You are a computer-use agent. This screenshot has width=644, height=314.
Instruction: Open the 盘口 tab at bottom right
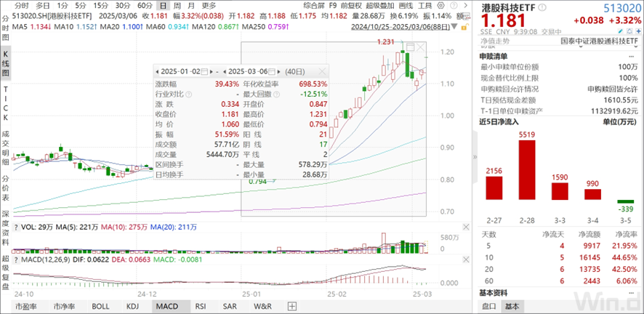click(490, 307)
